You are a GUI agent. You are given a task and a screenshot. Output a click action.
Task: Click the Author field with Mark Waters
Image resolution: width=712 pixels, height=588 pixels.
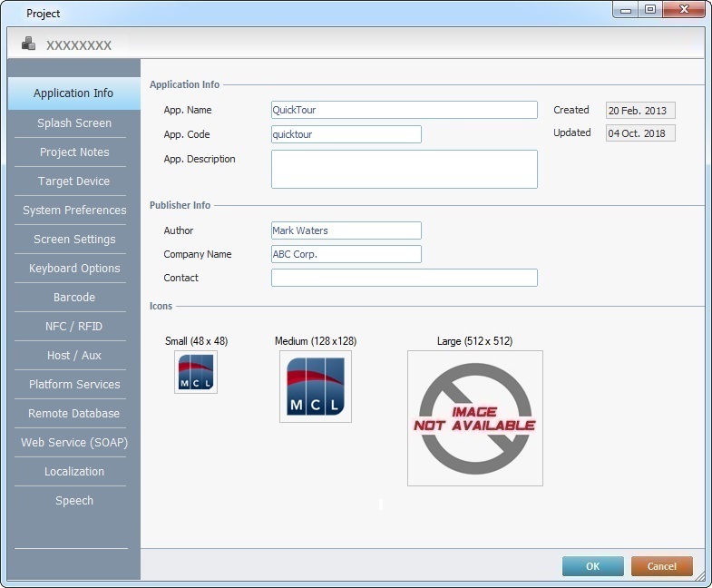point(346,230)
